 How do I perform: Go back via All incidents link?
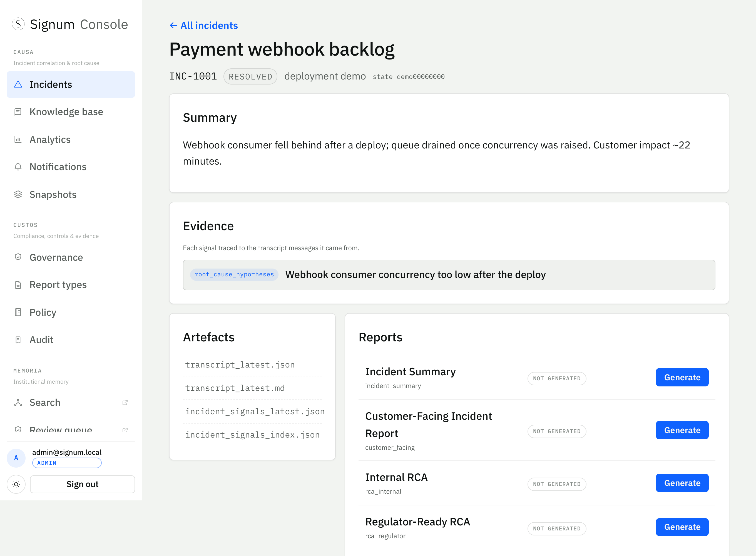click(203, 26)
